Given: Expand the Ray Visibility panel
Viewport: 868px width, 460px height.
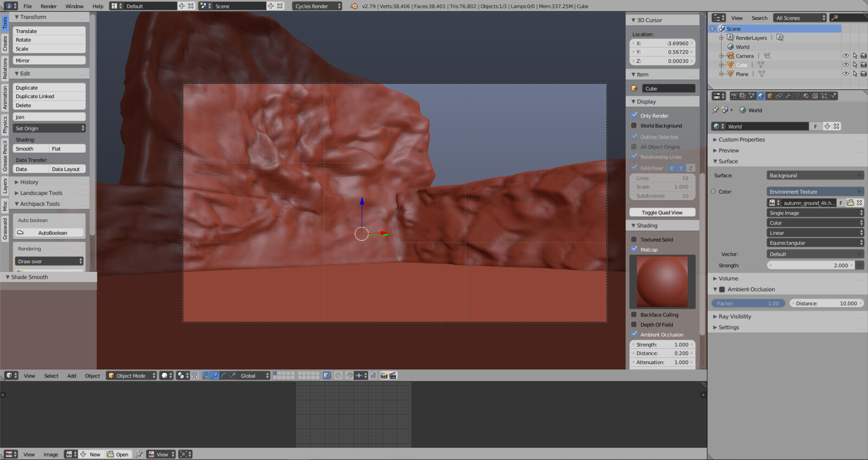Looking at the screenshot, I should tap(735, 316).
